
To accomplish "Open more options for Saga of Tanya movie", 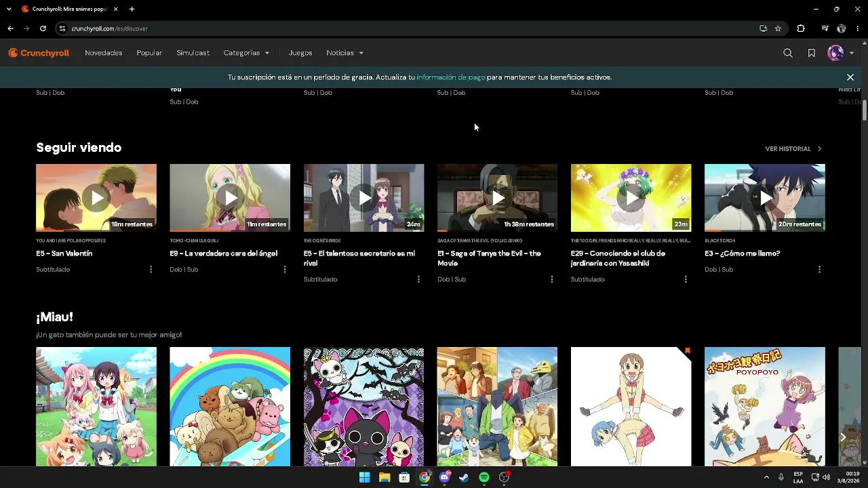I will [x=552, y=279].
